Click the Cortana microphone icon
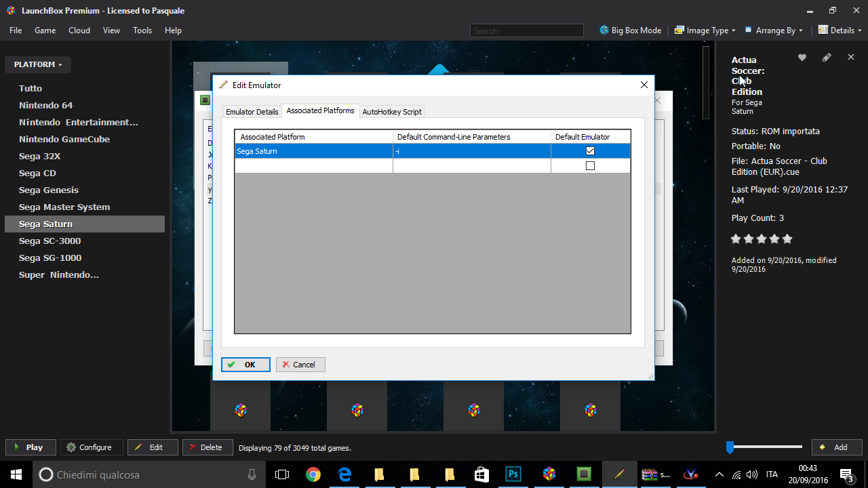The width and height of the screenshot is (868, 488). click(x=252, y=474)
